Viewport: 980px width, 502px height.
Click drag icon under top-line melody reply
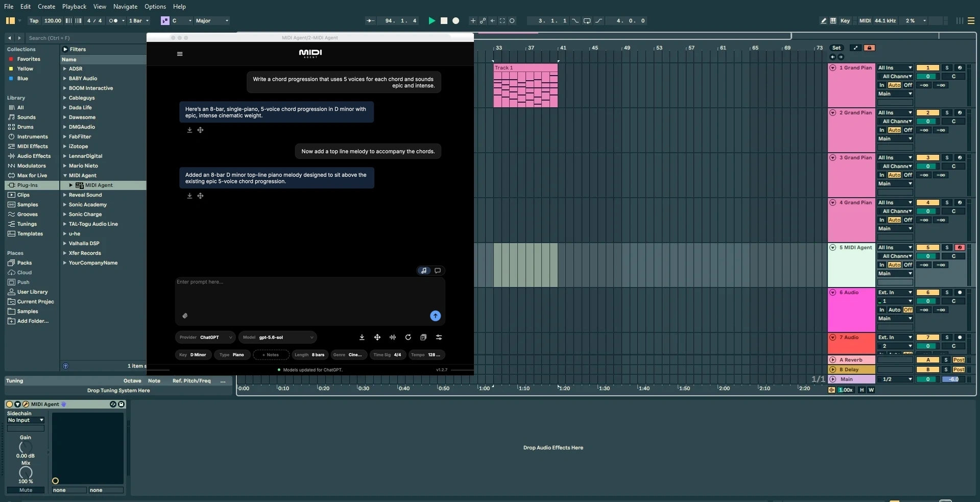point(200,196)
